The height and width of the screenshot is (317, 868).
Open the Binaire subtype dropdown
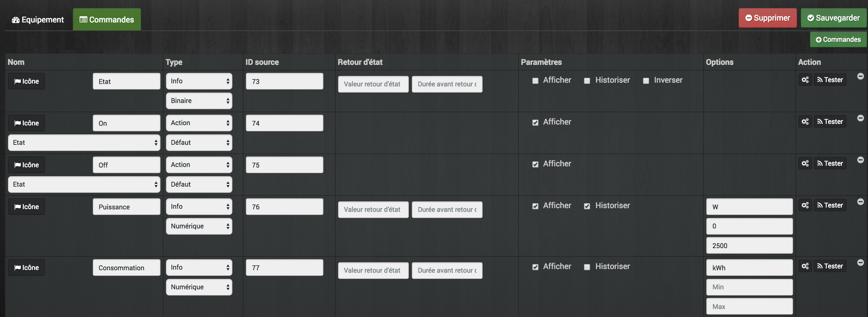199,101
